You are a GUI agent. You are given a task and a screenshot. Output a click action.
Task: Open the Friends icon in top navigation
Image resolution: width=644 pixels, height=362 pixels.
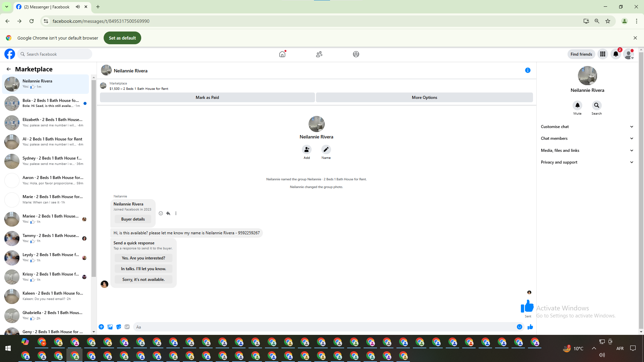(319, 54)
